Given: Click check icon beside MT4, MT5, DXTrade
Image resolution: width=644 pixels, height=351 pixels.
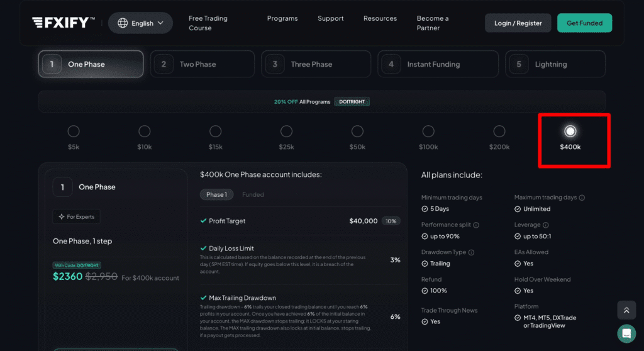Looking at the screenshot, I should point(518,318).
